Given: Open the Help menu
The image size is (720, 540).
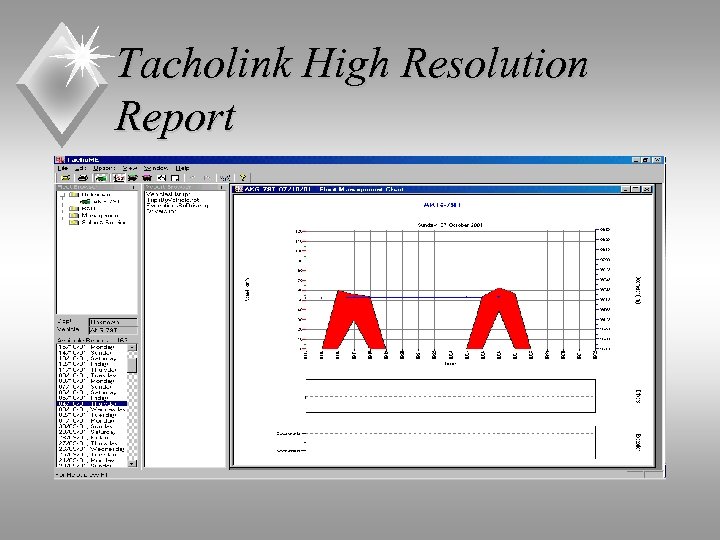Looking at the screenshot, I should (182, 169).
